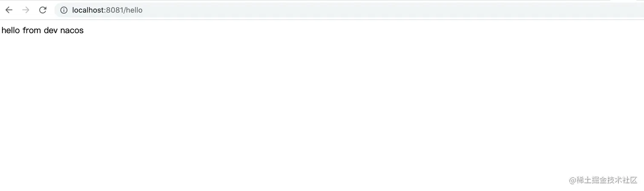Click the word "localhost" in the URL
The width and height of the screenshot is (644, 191).
88,10
